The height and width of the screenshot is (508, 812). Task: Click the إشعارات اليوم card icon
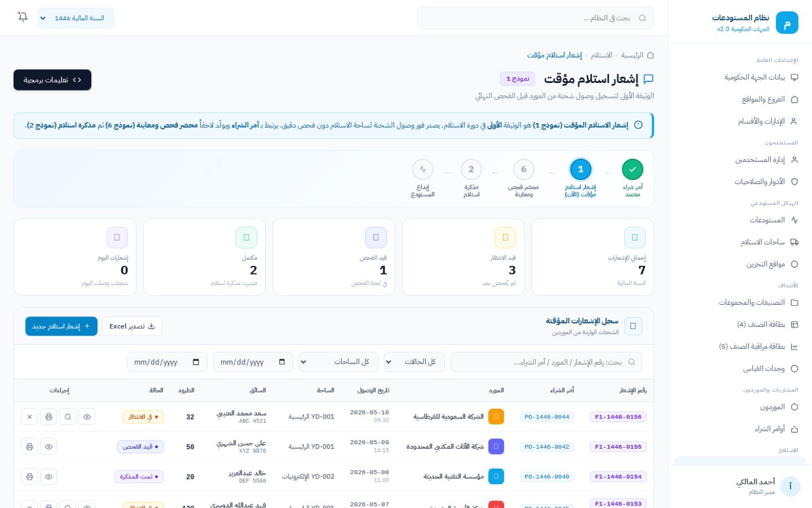click(117, 237)
